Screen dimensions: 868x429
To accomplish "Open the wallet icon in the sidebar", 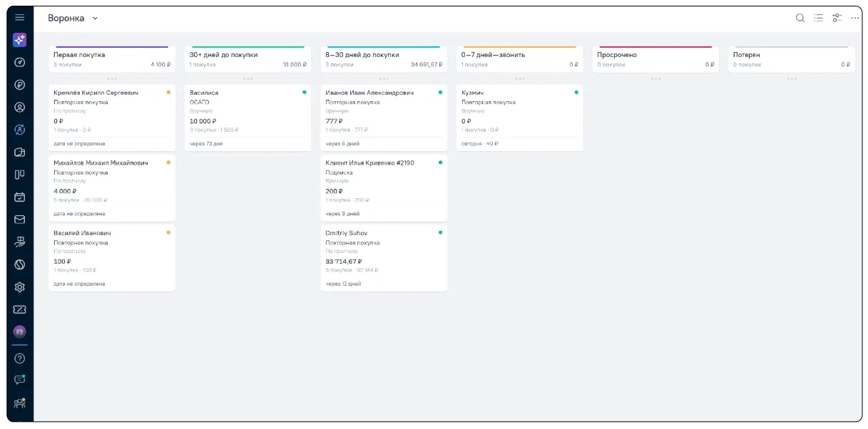I will click(19, 152).
